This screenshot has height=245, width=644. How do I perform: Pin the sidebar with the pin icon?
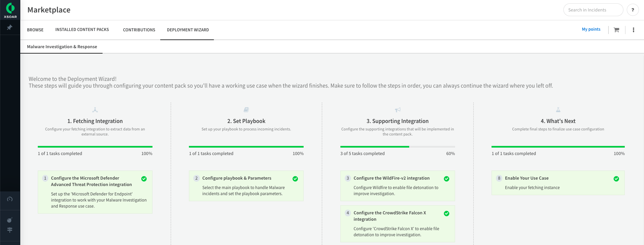click(10, 27)
